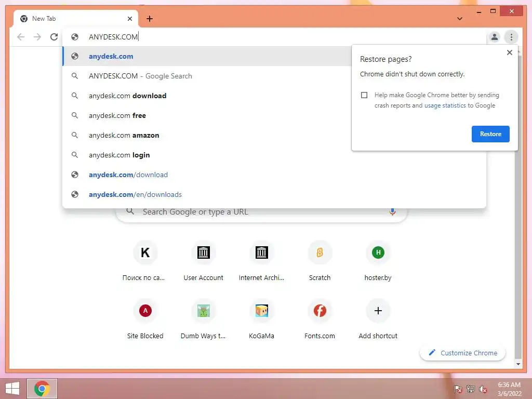The height and width of the screenshot is (399, 532).
Task: Open the Windows Start button
Action: click(x=12, y=389)
